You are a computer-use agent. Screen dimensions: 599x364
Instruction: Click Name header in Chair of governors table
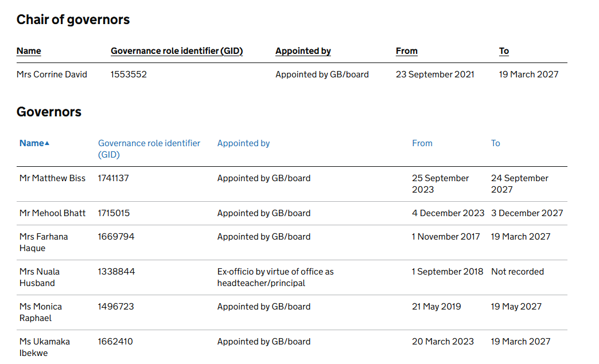[x=29, y=51]
